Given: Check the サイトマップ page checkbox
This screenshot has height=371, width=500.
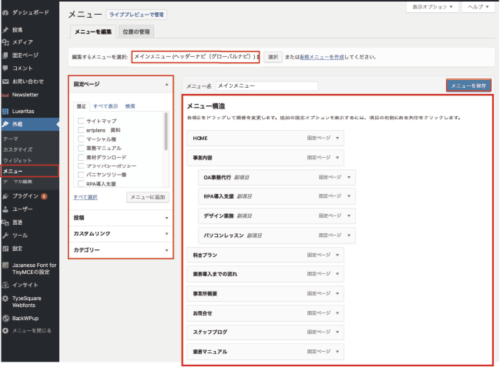Looking at the screenshot, I should point(81,121).
